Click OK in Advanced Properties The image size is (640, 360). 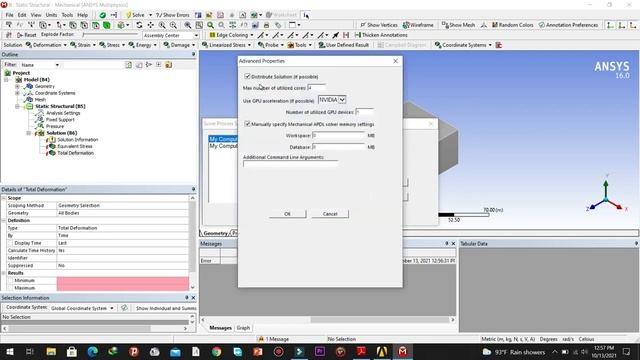click(x=287, y=214)
